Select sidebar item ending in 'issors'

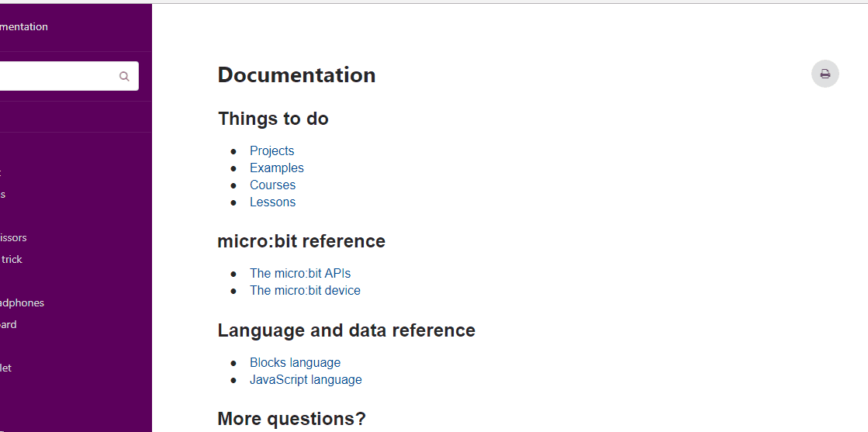tap(13, 237)
